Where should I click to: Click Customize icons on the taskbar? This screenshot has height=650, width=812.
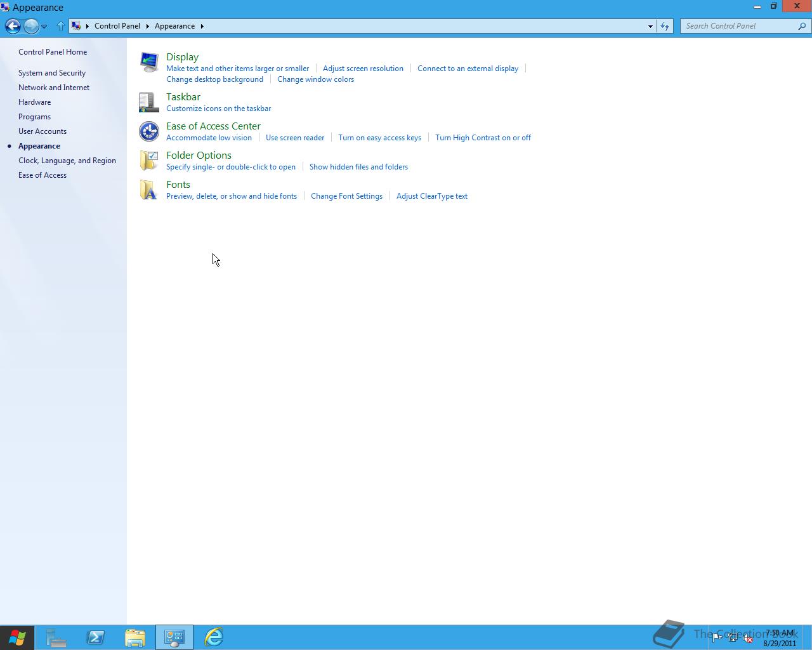[x=219, y=109]
